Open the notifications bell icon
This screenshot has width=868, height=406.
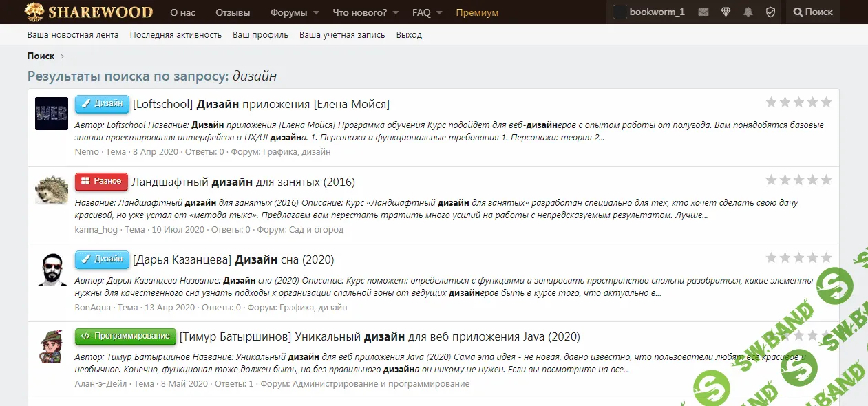point(748,12)
